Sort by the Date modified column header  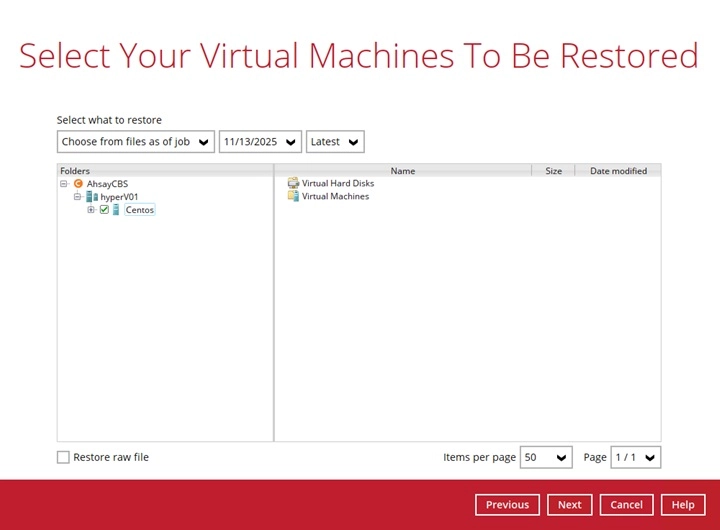click(618, 171)
